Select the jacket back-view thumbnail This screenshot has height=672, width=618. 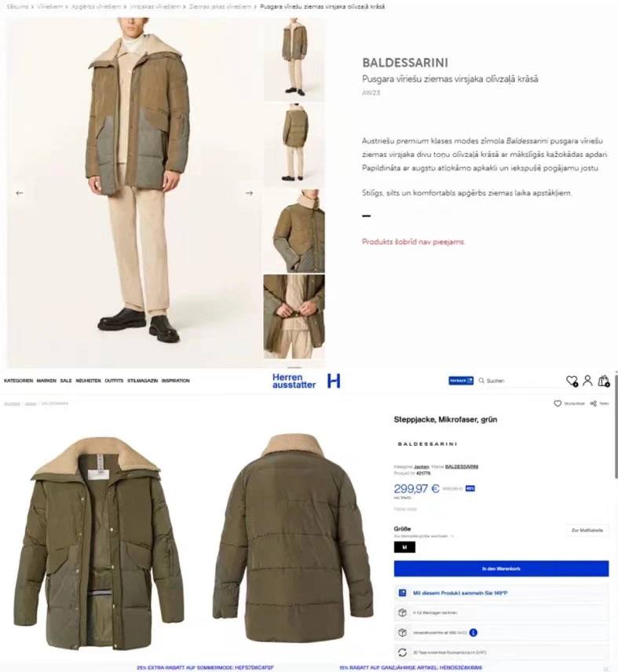tap(294, 145)
